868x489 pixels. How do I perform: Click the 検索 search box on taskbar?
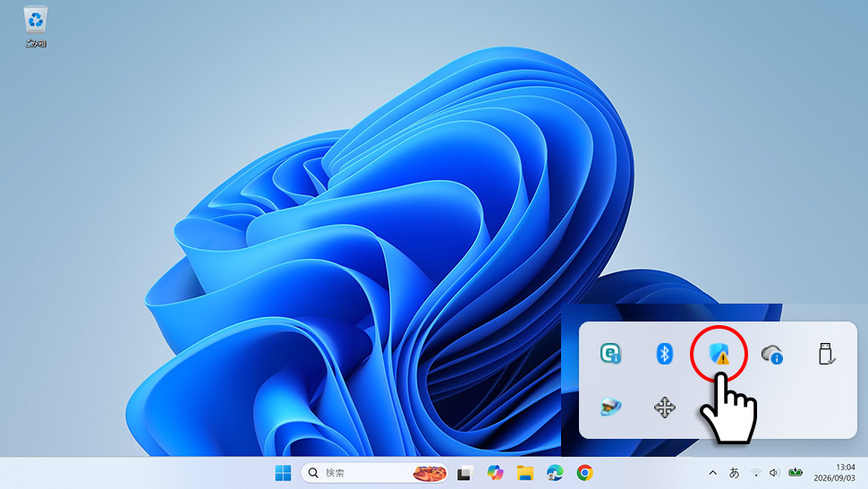click(x=374, y=473)
